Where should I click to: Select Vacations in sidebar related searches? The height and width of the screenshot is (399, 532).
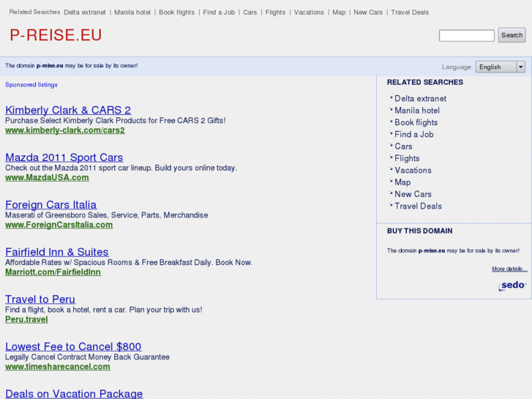coord(413,171)
